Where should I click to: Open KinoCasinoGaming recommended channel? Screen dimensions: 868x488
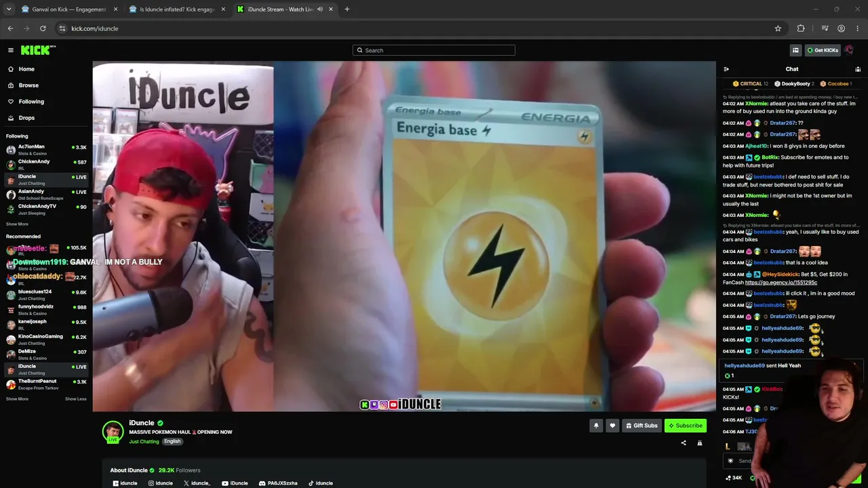point(46,340)
